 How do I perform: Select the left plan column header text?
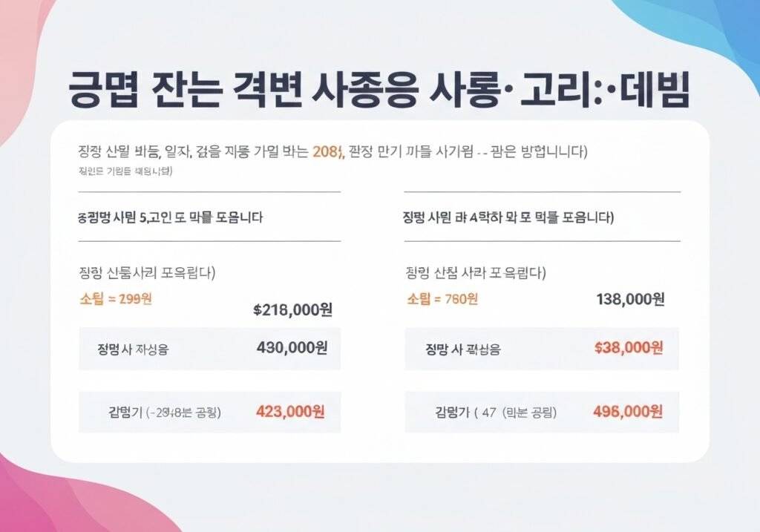[x=170, y=217]
